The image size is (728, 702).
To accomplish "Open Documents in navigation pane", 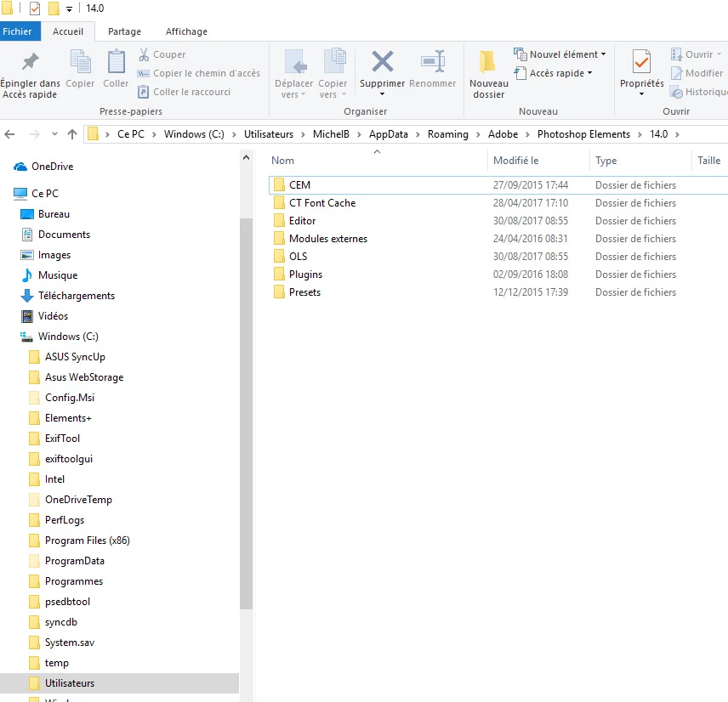I will tap(56, 235).
